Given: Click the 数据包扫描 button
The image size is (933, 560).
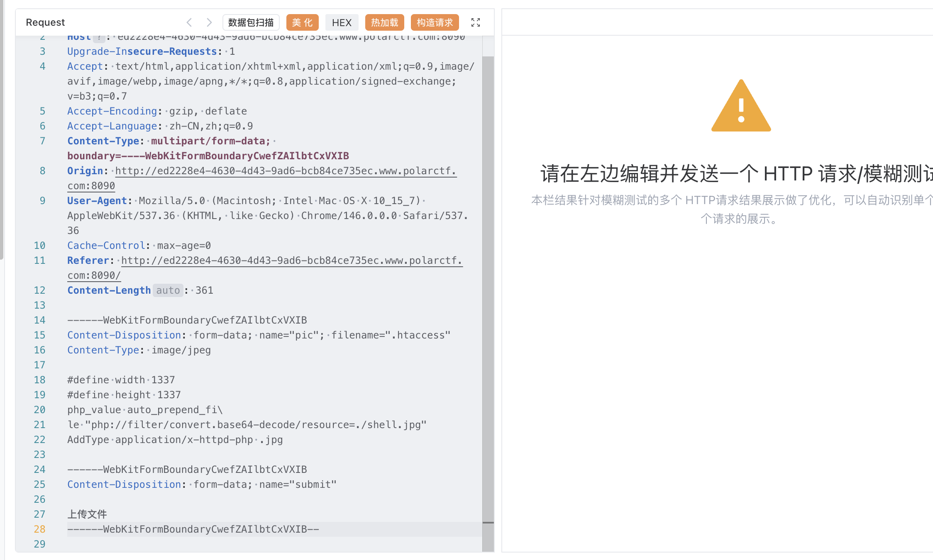Looking at the screenshot, I should (251, 22).
